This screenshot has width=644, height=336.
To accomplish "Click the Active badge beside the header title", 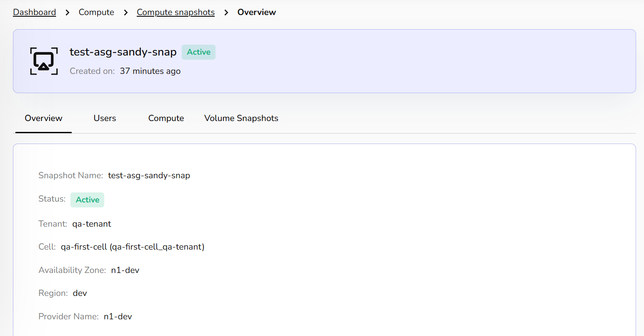I will [x=198, y=52].
